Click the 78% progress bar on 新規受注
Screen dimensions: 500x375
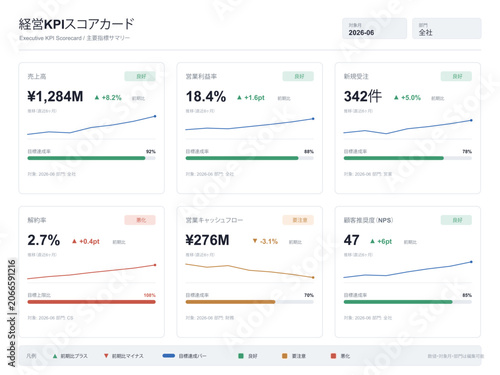coord(408,158)
